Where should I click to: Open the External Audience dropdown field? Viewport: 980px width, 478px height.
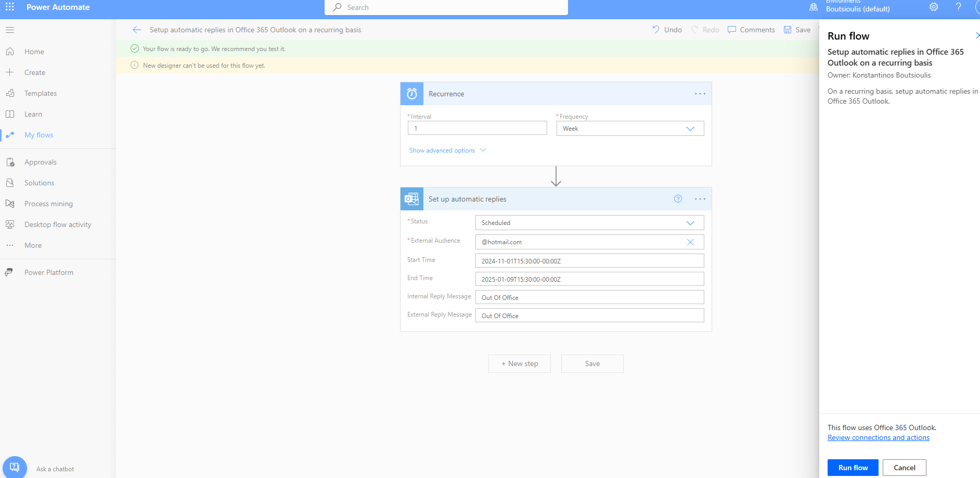[x=590, y=242]
